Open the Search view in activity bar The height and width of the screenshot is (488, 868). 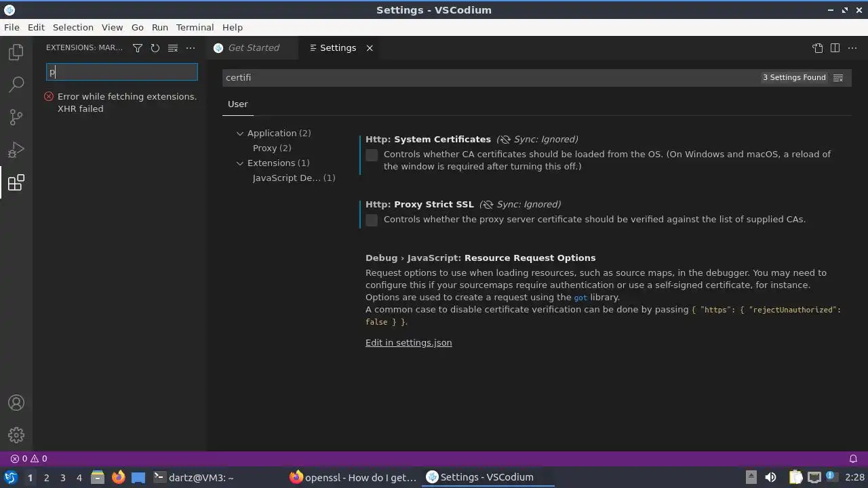(16, 85)
